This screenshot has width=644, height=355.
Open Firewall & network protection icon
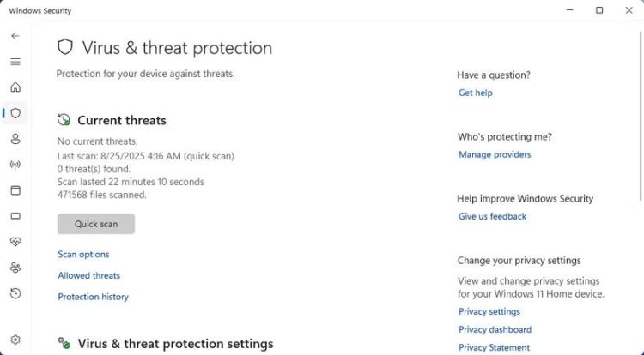click(15, 165)
